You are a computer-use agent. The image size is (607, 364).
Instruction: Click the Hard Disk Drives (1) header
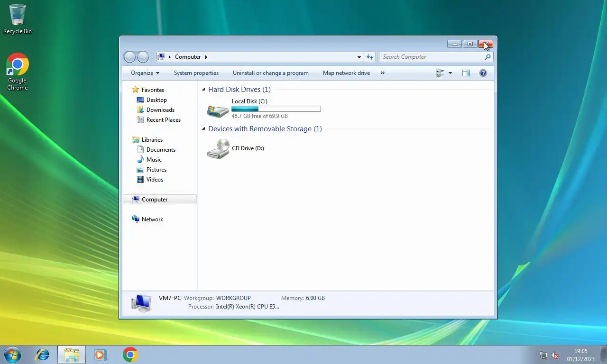[239, 90]
